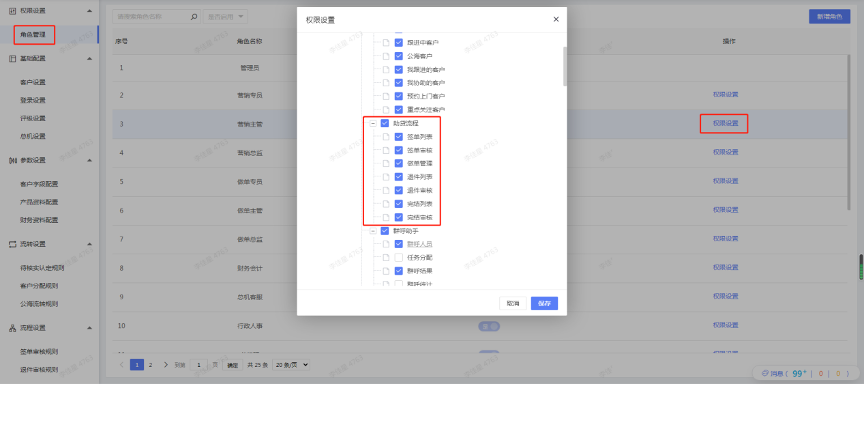Click the 新增角色 button

[x=829, y=17]
